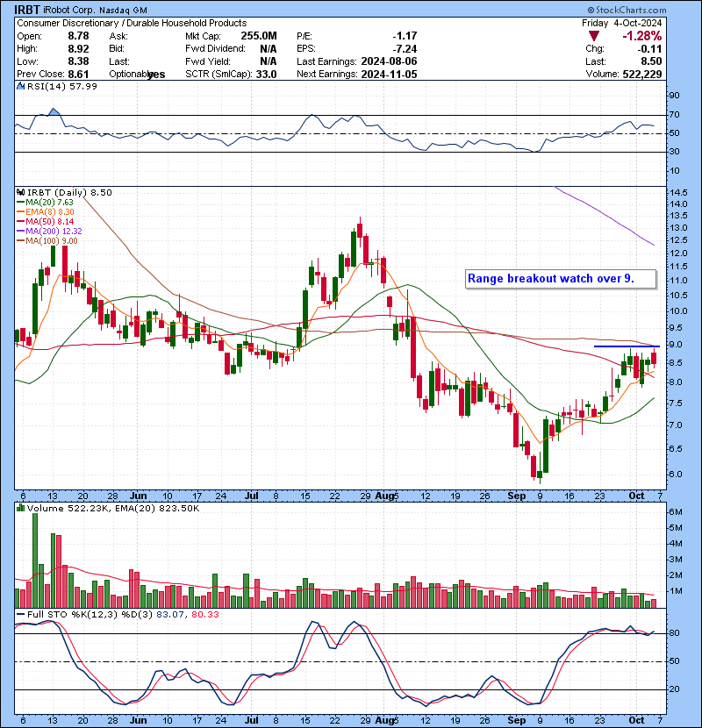Click the 6.0 price scale label

point(677,475)
